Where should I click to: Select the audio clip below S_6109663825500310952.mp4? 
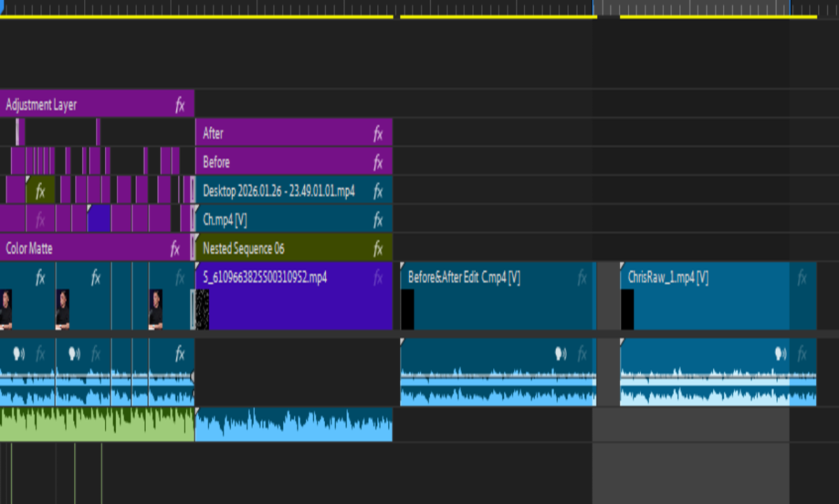[294, 425]
